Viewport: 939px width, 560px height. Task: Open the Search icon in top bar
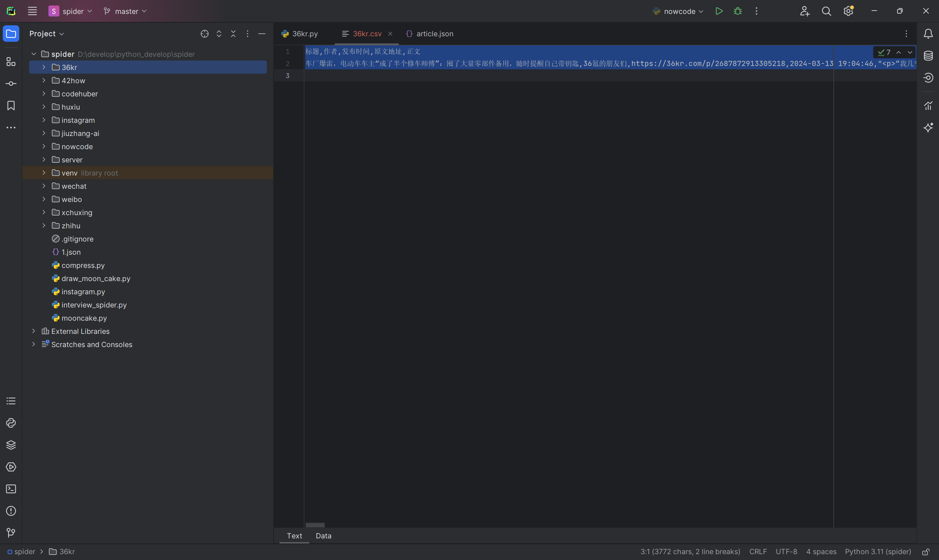[x=825, y=11]
